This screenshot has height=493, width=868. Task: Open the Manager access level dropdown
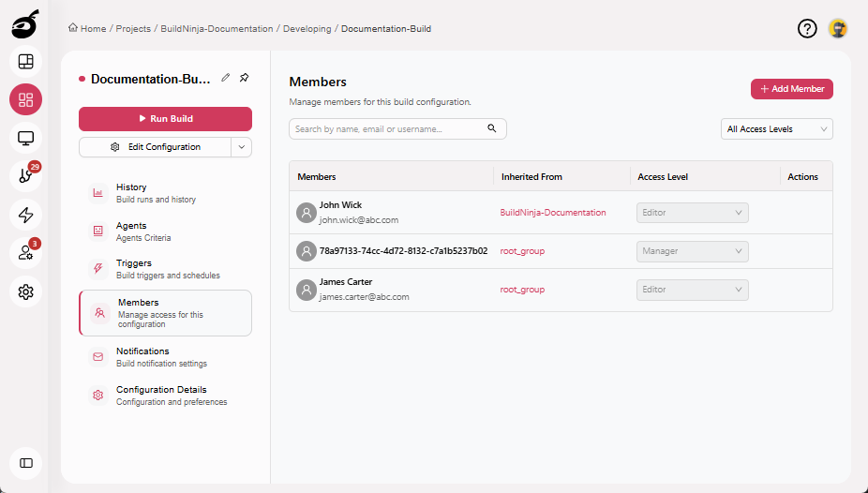pyautogui.click(x=693, y=251)
